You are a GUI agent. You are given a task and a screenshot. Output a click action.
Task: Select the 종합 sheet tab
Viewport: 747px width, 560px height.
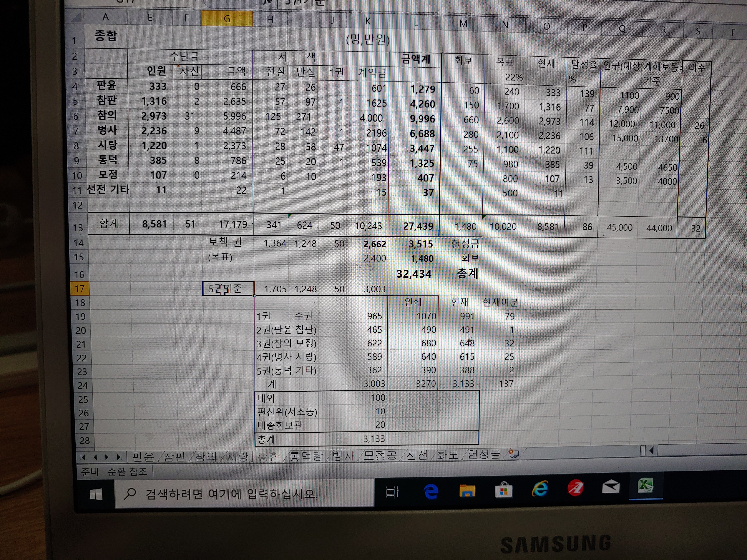[x=269, y=456]
